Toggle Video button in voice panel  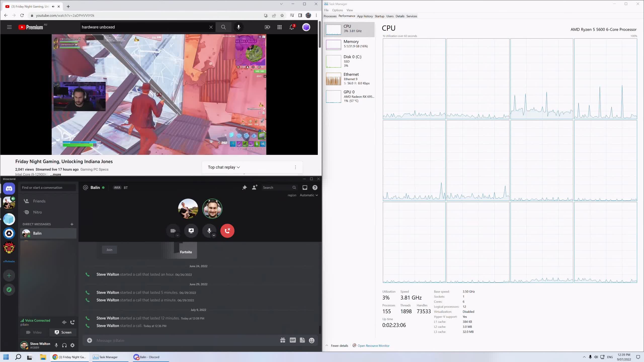[x=34, y=332]
